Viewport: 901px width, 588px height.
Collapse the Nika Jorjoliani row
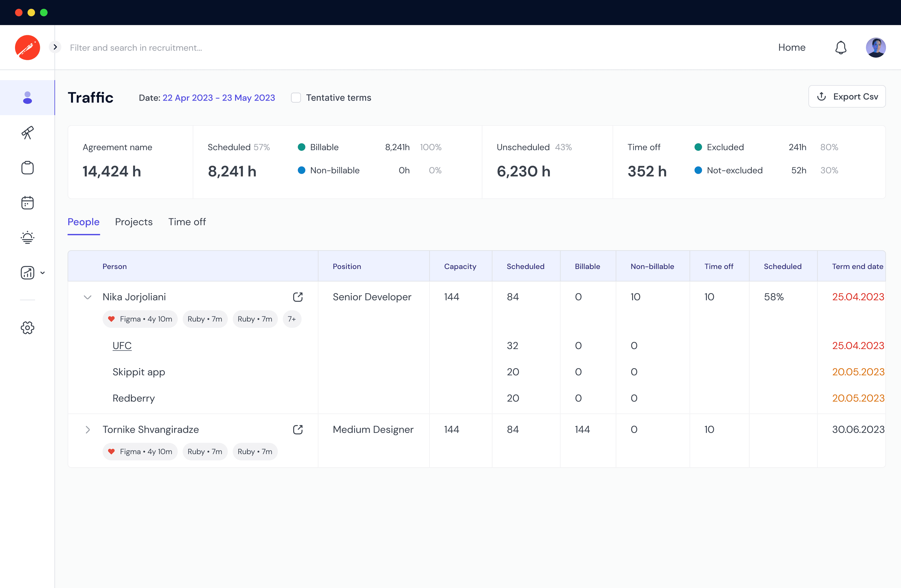tap(88, 297)
